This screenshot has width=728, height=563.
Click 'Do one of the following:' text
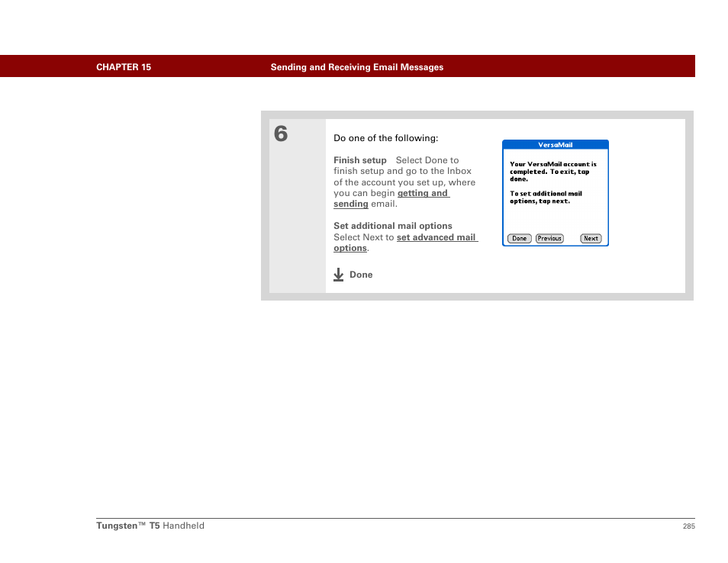click(x=386, y=138)
